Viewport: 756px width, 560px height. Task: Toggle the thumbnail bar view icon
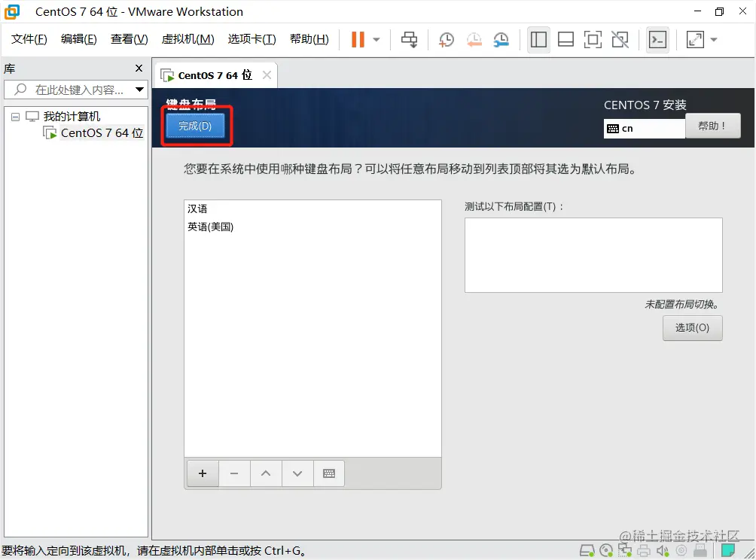565,40
